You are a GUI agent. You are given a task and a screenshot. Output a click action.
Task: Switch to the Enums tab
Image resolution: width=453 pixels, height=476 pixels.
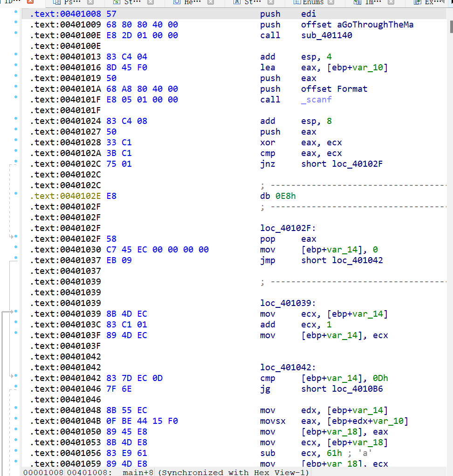tap(313, 2)
